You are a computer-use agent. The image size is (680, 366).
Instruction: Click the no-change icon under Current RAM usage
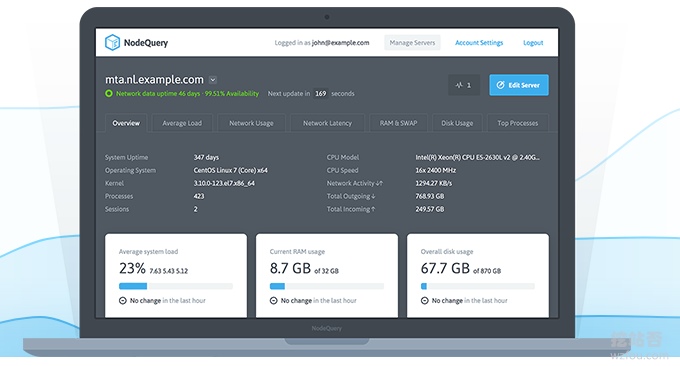[274, 301]
